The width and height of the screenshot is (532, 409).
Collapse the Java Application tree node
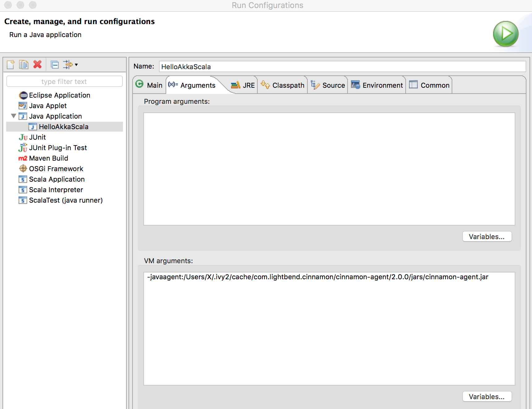pyautogui.click(x=13, y=116)
